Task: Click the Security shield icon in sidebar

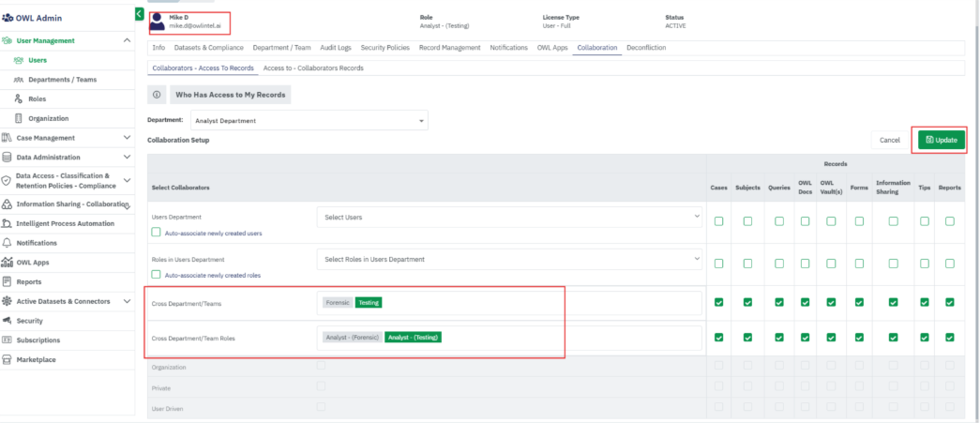Action: coord(8,321)
